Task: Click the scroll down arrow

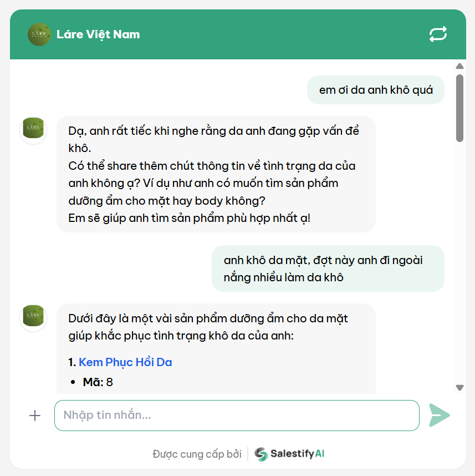Action: [x=459, y=388]
